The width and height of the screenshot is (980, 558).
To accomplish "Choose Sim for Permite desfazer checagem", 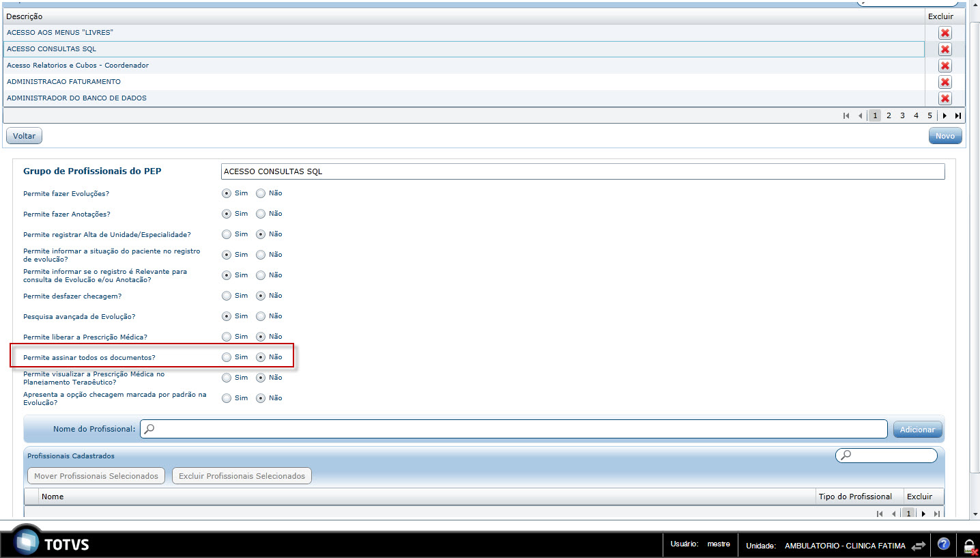I will coord(227,296).
